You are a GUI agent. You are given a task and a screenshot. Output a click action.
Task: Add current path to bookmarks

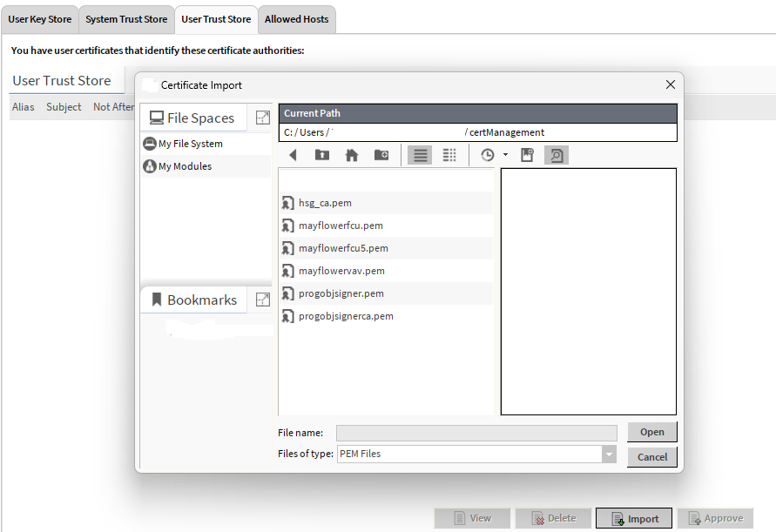pyautogui.click(x=527, y=155)
